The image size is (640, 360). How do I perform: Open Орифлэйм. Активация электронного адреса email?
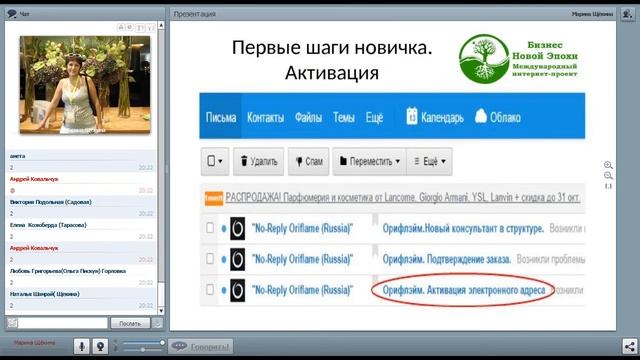(x=464, y=290)
